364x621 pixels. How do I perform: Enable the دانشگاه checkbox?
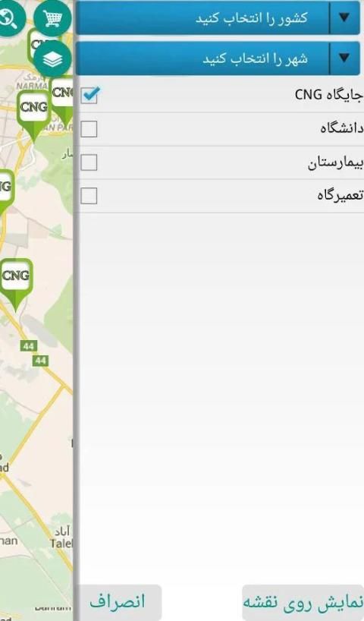pos(89,129)
